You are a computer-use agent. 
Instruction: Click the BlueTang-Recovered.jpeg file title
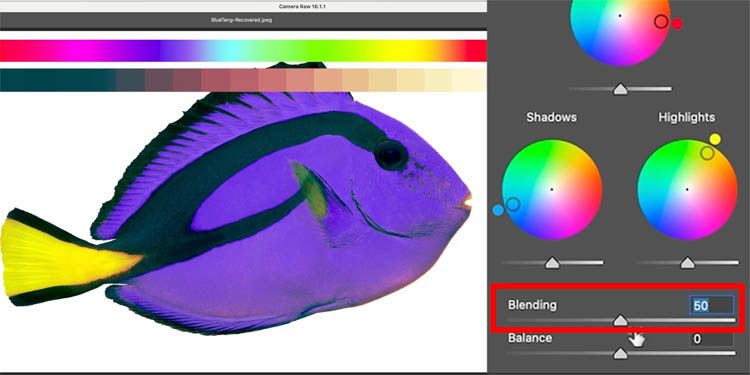click(x=242, y=21)
